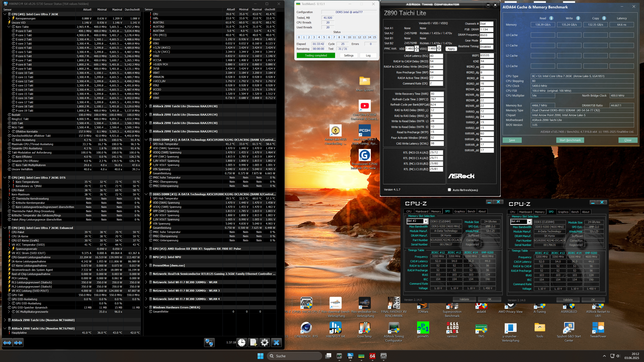Click the CAS# Latency (tCL) input field

point(436,56)
